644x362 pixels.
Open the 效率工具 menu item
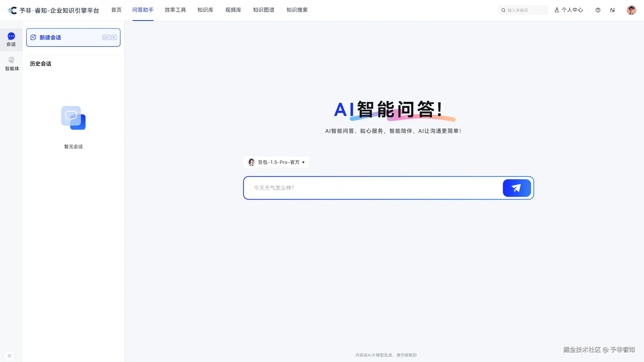pyautogui.click(x=175, y=10)
